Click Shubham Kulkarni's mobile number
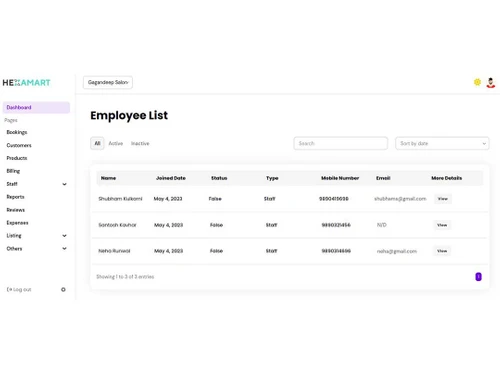The height and width of the screenshot is (375, 500). coord(334,199)
